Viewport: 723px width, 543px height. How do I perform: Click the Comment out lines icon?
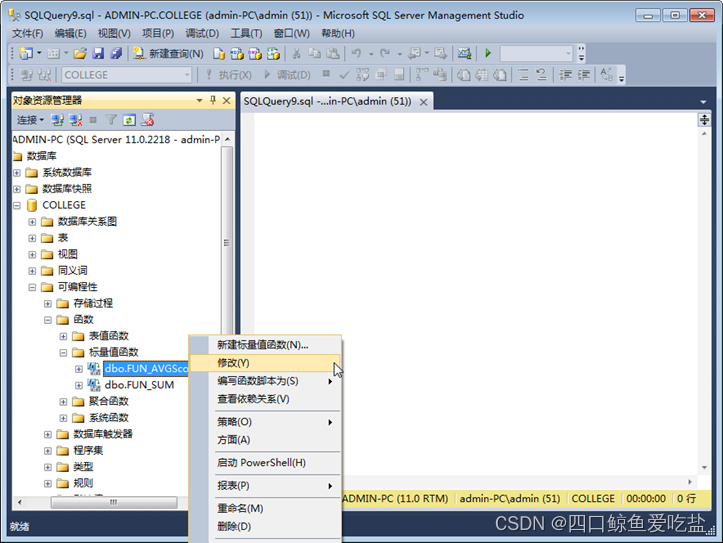523,75
